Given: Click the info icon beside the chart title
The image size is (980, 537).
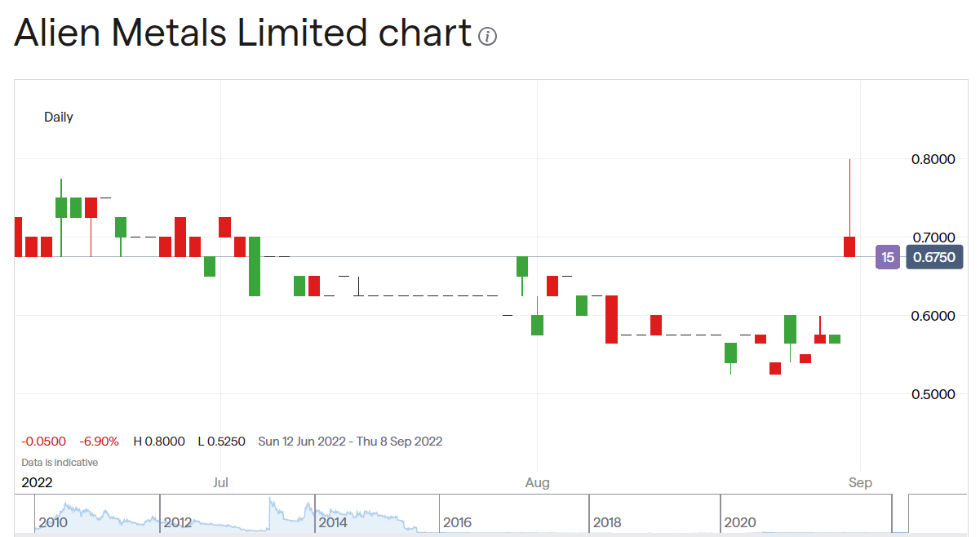Looking at the screenshot, I should tap(487, 34).
